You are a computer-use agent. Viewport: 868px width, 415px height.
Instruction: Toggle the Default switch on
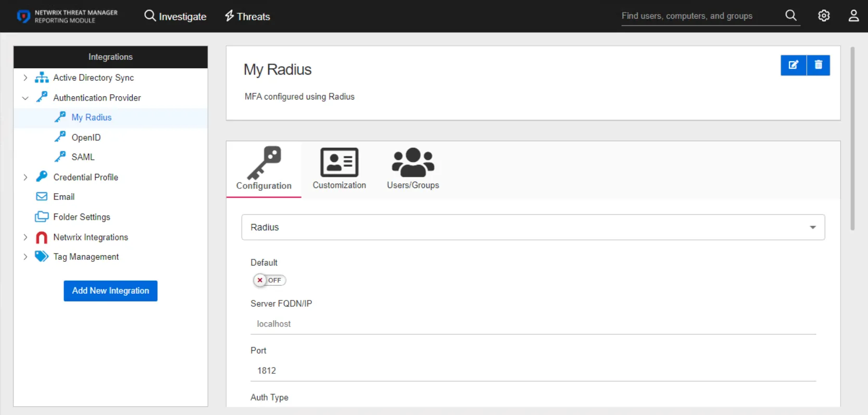point(269,280)
